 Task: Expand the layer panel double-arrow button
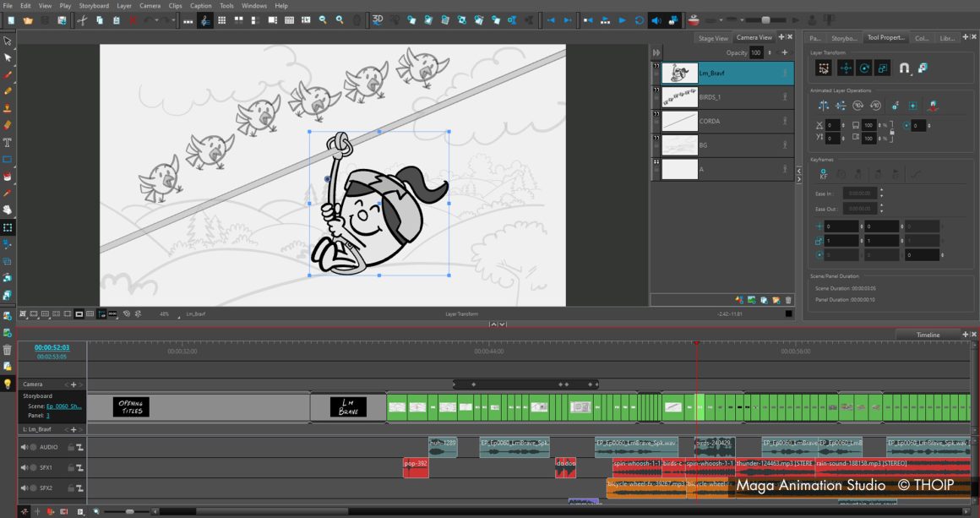(799, 172)
